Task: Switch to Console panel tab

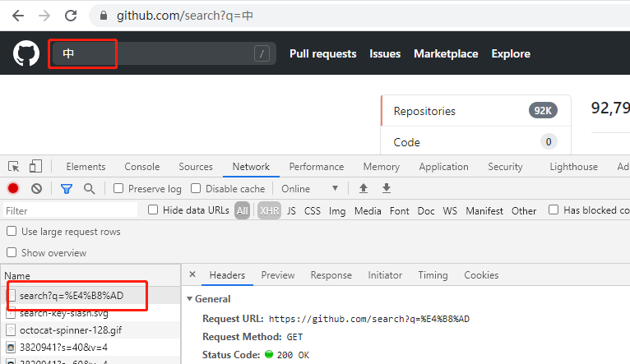Action: click(x=141, y=167)
